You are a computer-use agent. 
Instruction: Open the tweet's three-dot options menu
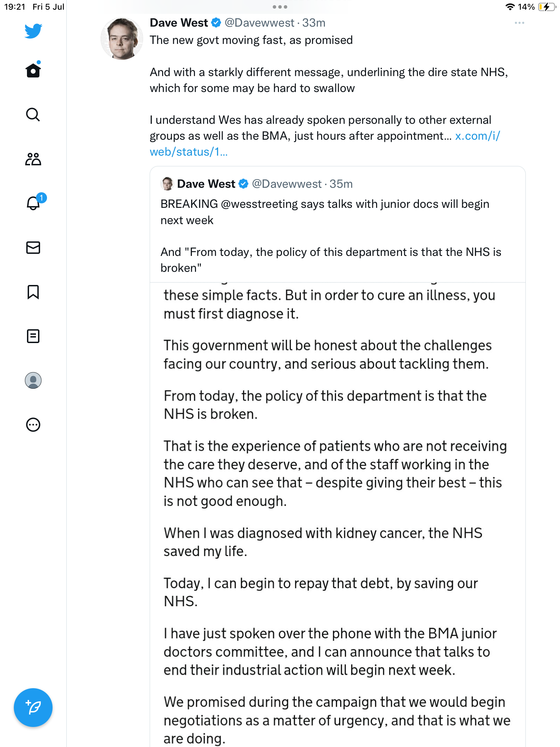tap(519, 23)
